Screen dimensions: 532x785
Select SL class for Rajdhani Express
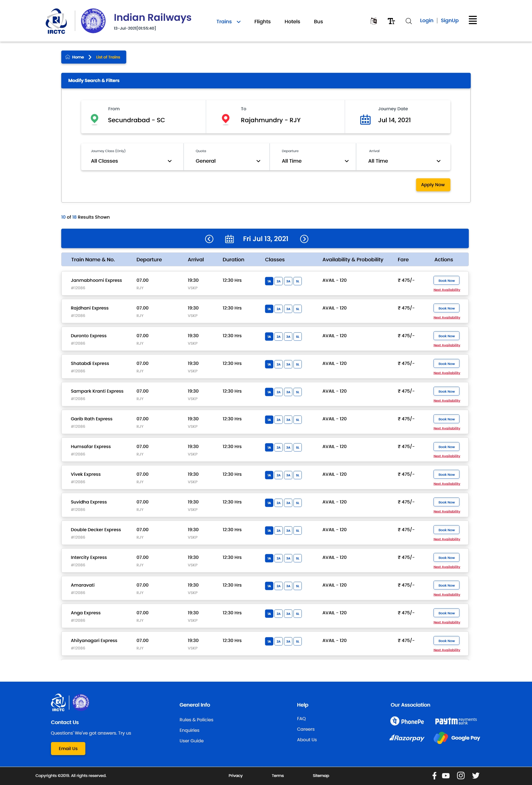click(298, 309)
